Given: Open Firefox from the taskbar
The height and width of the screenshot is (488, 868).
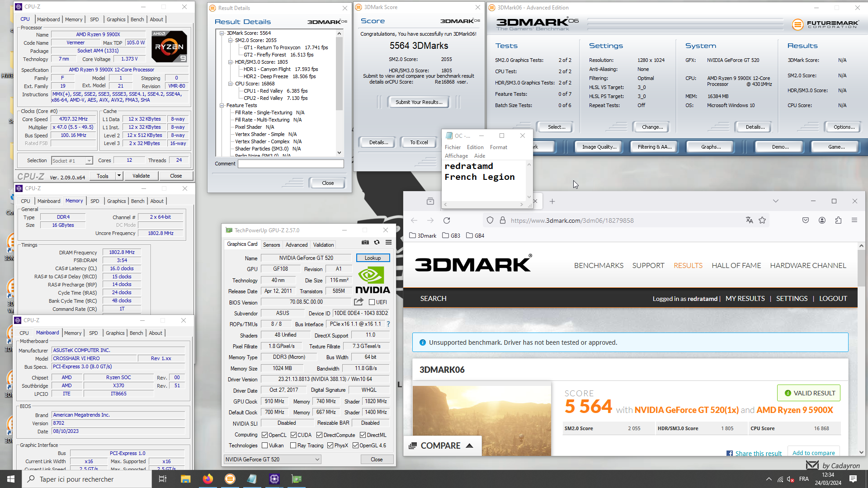Looking at the screenshot, I should (208, 479).
